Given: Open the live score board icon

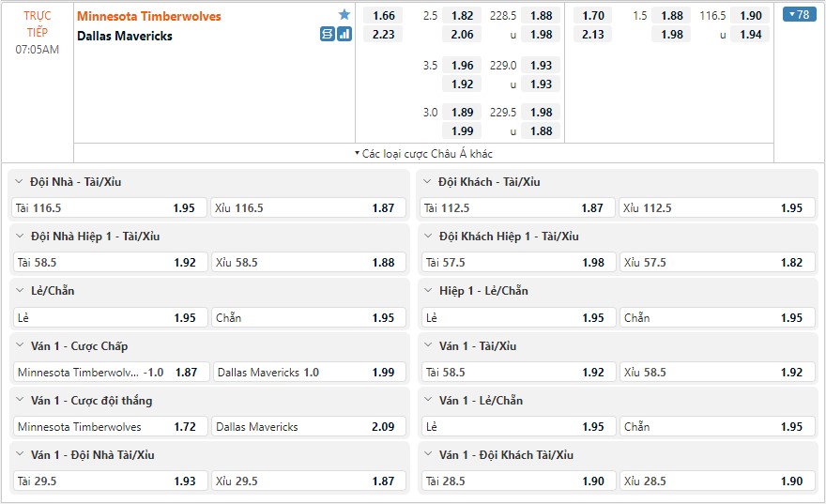Looking at the screenshot, I should point(328,34).
